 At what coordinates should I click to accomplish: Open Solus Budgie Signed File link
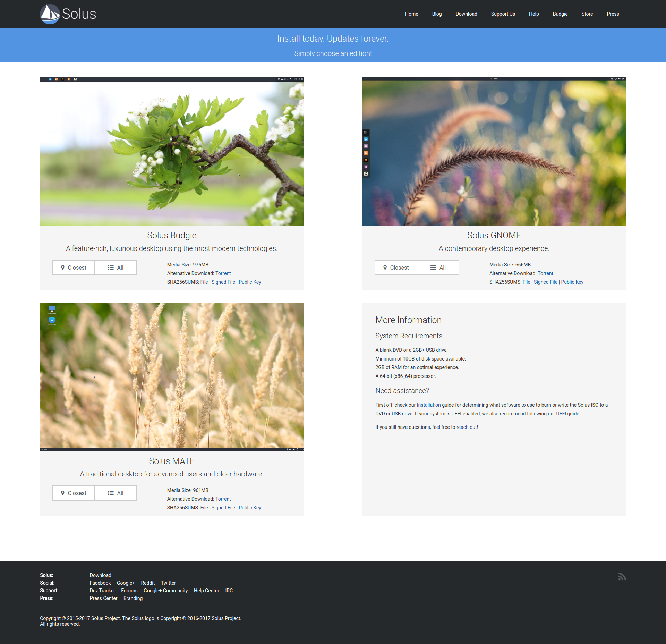pos(223,282)
